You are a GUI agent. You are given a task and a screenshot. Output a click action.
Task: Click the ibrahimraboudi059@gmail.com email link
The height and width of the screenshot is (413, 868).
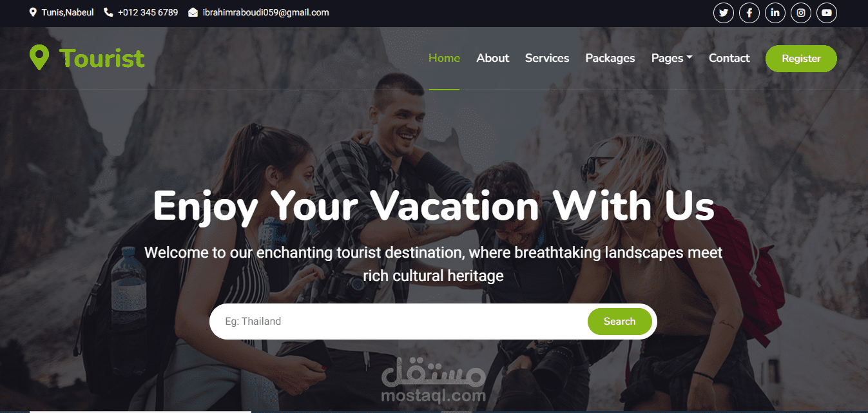pos(265,12)
